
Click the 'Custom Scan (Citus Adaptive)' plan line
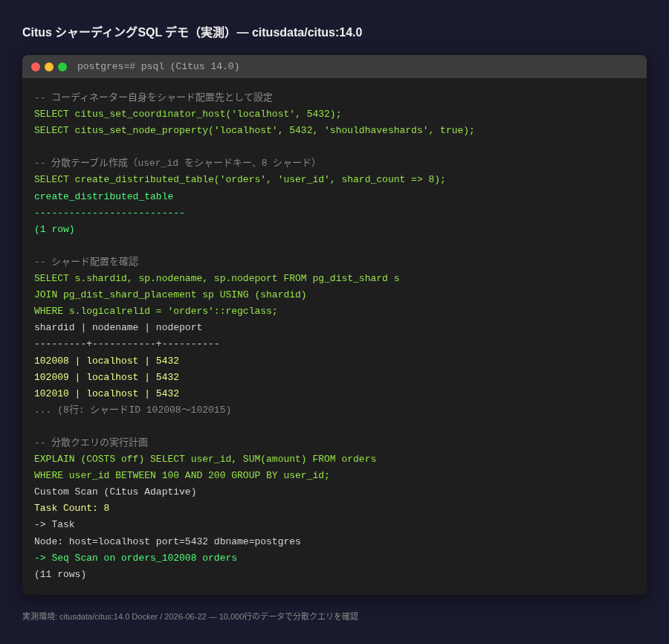(115, 492)
